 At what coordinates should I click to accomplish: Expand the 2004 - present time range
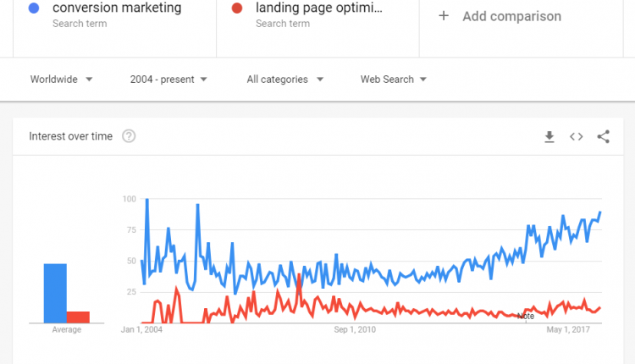pyautogui.click(x=168, y=80)
